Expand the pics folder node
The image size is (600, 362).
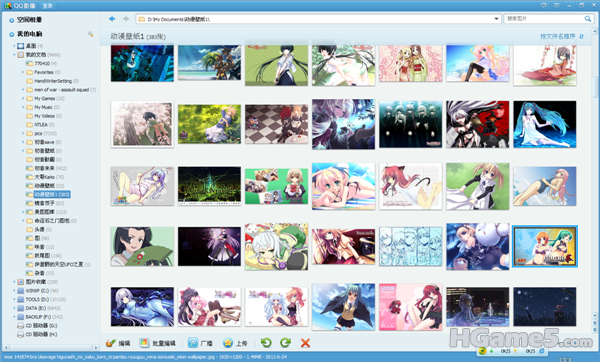[23, 133]
